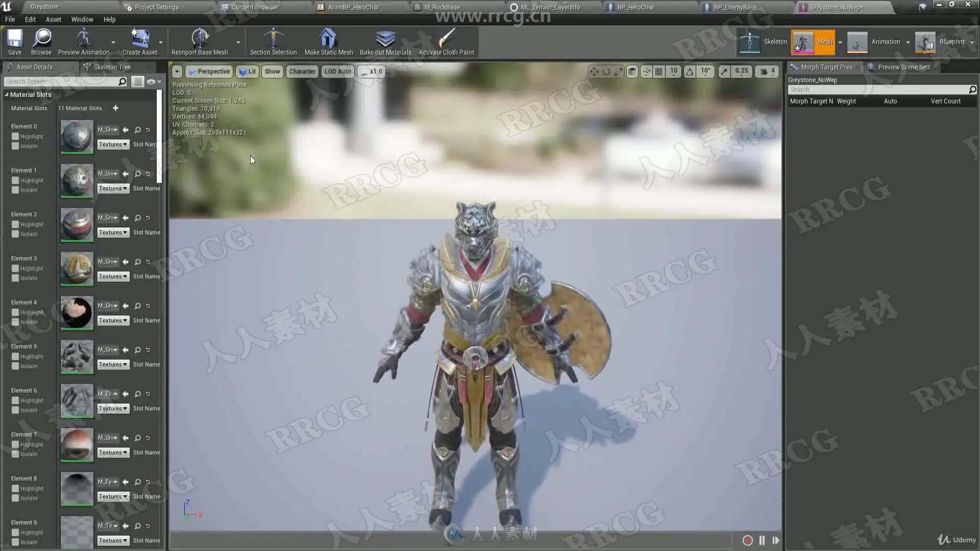The width and height of the screenshot is (980, 551).
Task: Open the Textures dropdown for Element 3
Action: pos(113,277)
